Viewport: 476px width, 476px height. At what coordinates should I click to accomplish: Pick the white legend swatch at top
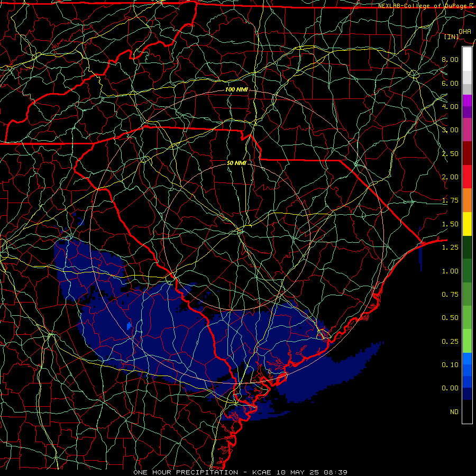click(467, 59)
